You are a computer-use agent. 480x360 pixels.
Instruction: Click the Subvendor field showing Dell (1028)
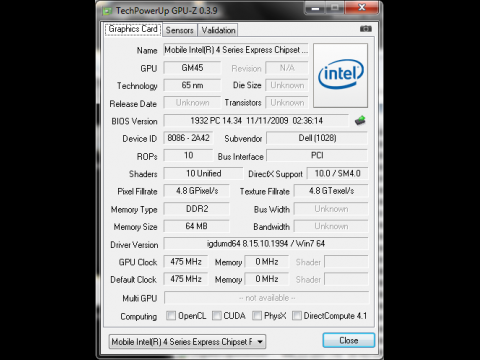tap(317, 138)
